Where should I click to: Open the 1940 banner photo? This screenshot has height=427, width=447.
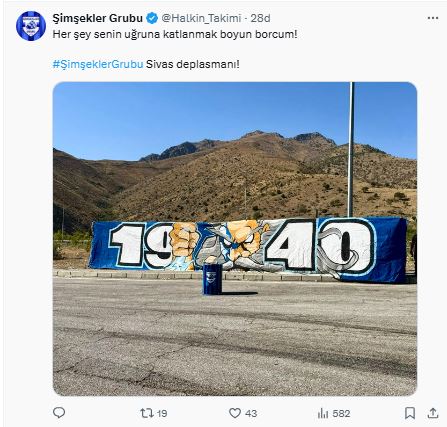[235, 239]
